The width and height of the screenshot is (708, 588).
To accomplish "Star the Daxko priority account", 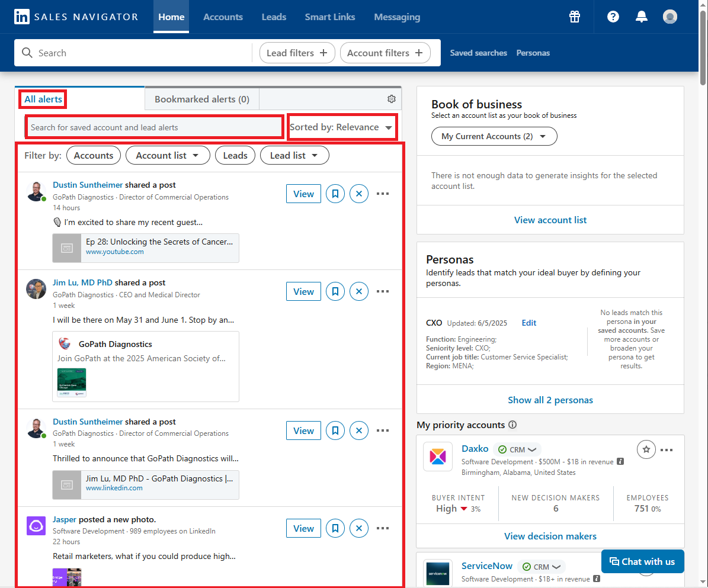I will pyautogui.click(x=646, y=449).
